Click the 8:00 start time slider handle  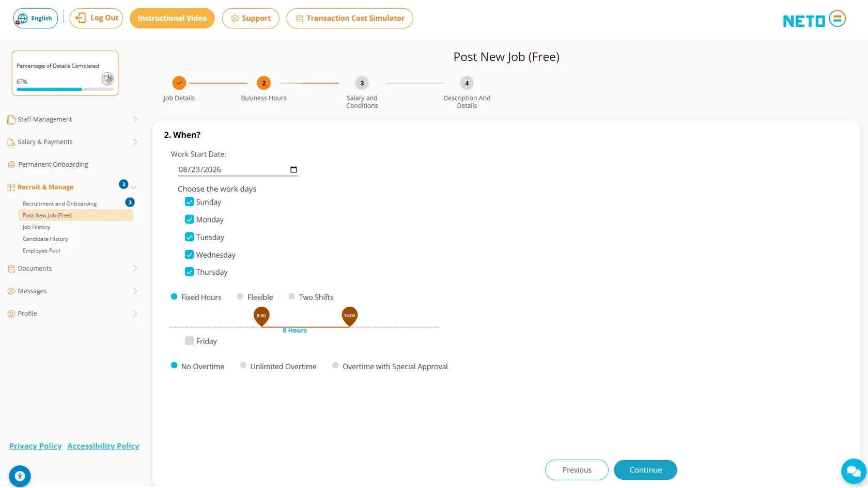261,316
